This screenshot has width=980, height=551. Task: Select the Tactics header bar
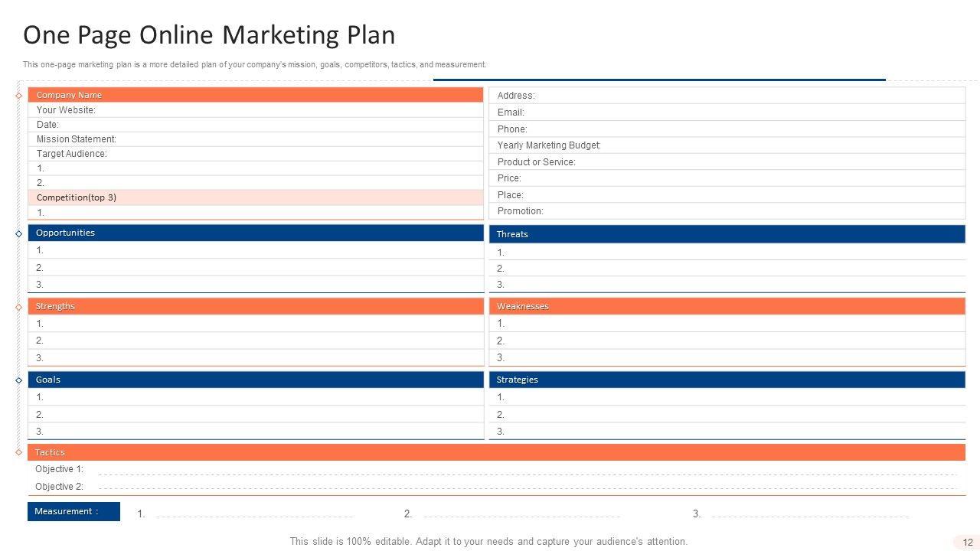[496, 452]
